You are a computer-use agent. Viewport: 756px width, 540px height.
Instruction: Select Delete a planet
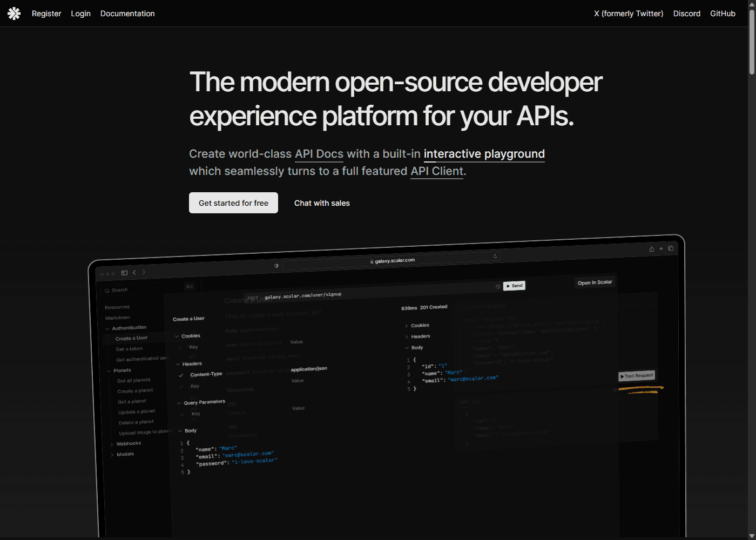pyautogui.click(x=137, y=422)
